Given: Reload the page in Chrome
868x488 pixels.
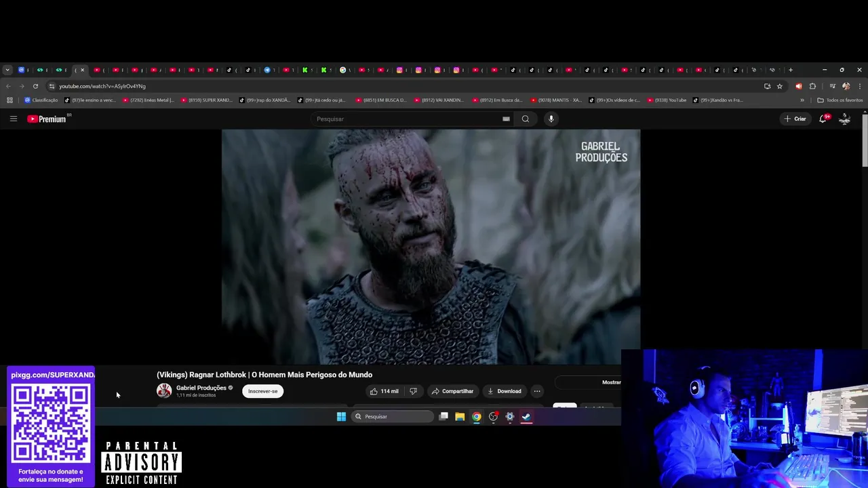Looking at the screenshot, I should pos(35,86).
